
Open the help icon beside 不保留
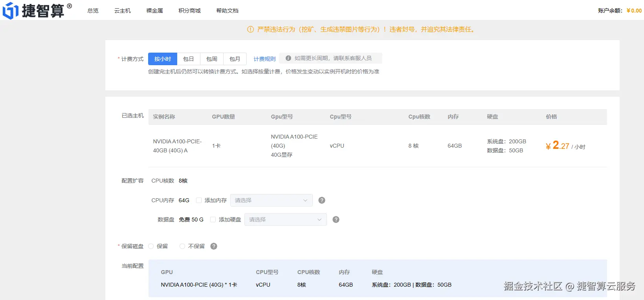coord(214,246)
